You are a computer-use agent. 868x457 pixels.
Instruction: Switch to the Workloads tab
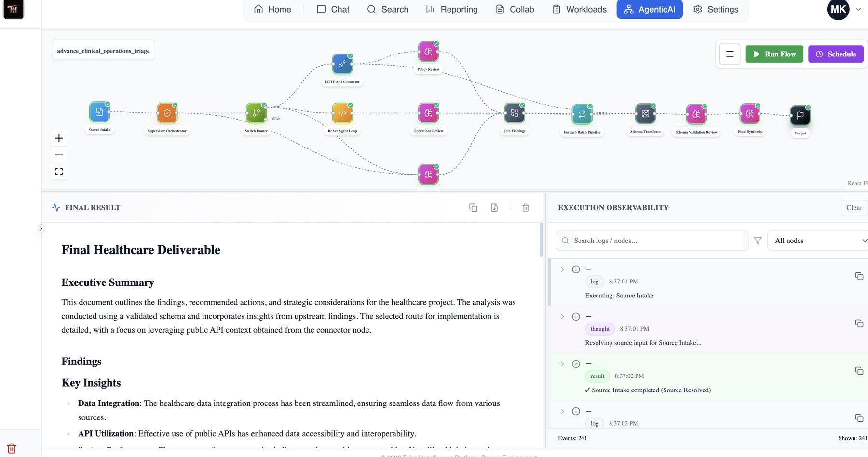579,9
